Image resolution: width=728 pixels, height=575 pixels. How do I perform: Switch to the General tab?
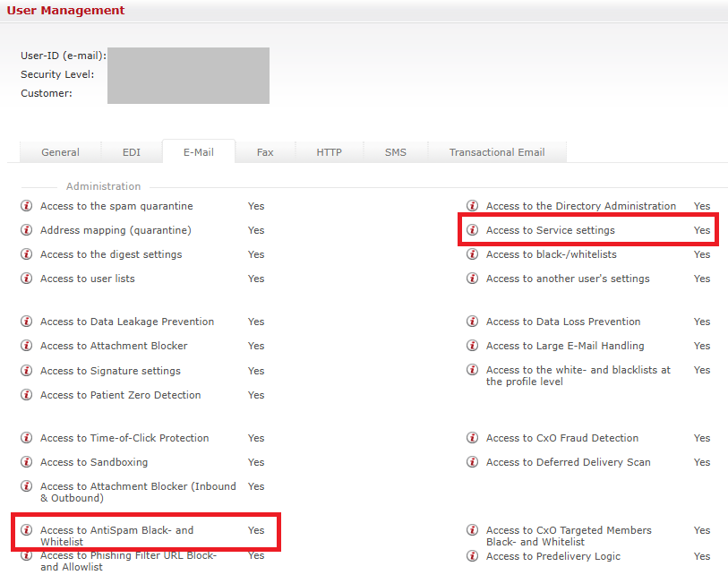click(60, 152)
